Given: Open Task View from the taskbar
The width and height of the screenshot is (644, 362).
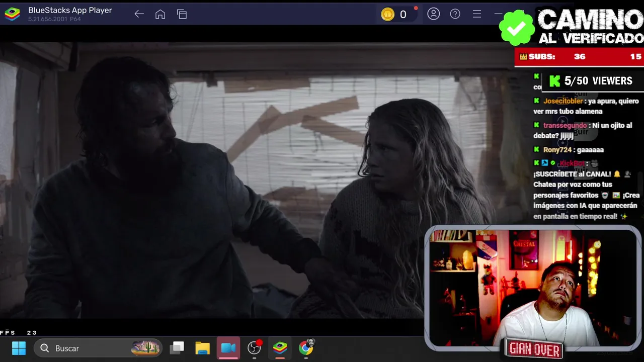Looking at the screenshot, I should pos(177,348).
